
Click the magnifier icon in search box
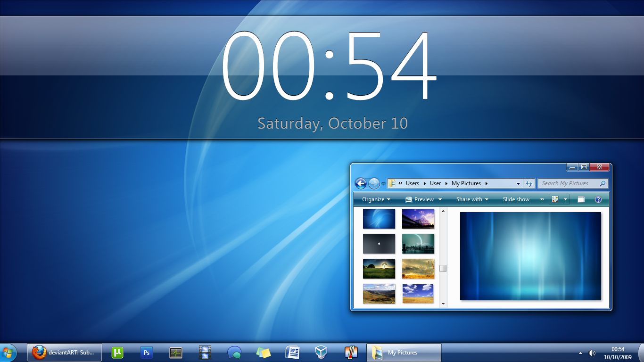coord(603,183)
